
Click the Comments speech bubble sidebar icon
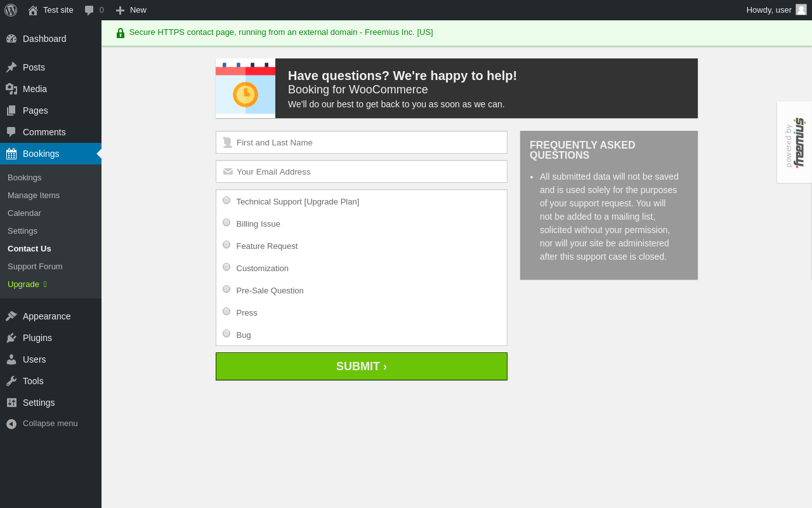11,132
